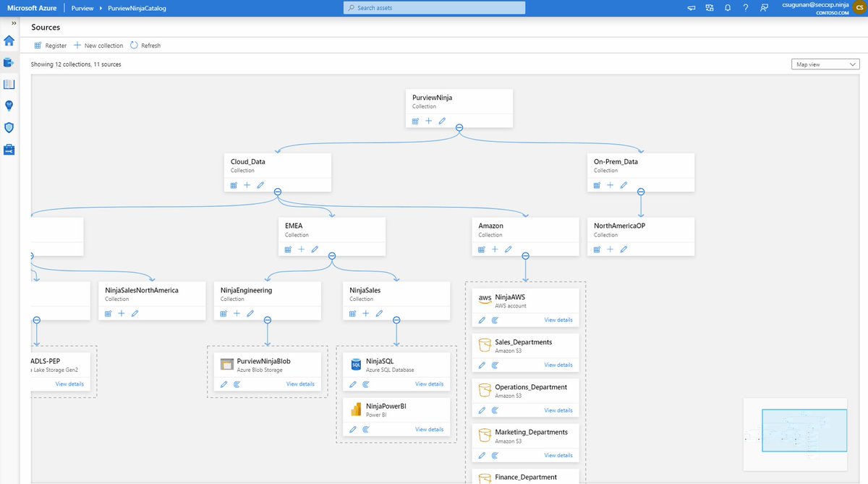Edit the EMEA collection with pencil icon
Screen dimensions: 868x484
(315, 249)
